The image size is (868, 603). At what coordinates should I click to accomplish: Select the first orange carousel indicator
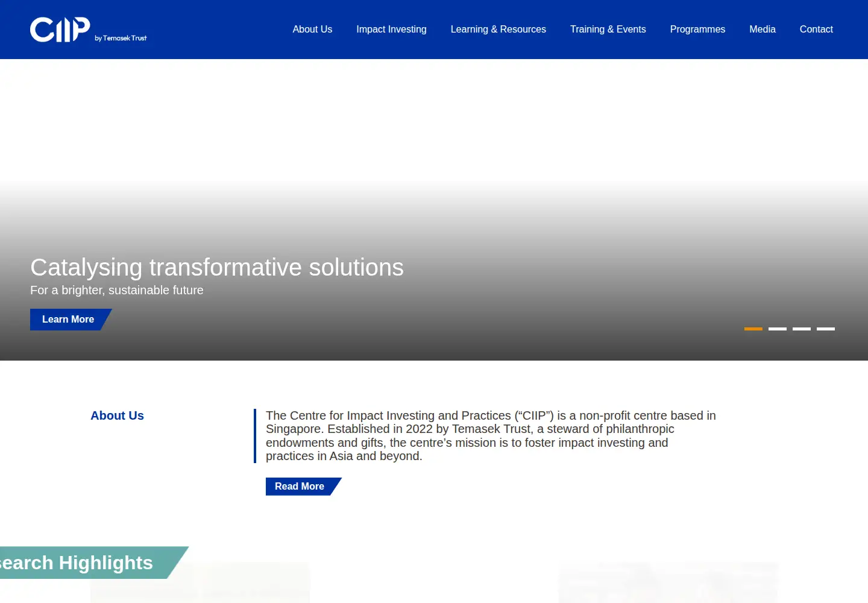pos(753,329)
